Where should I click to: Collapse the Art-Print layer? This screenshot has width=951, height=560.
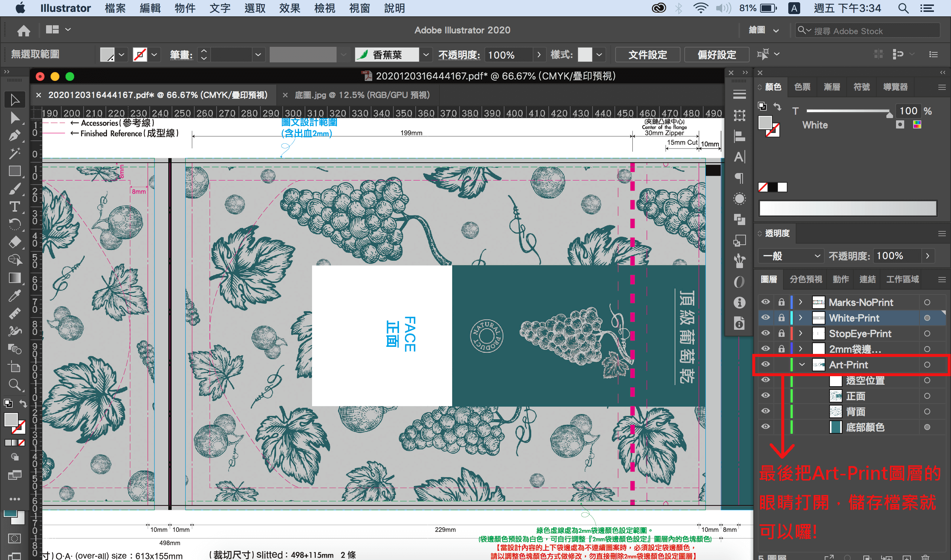pyautogui.click(x=802, y=365)
